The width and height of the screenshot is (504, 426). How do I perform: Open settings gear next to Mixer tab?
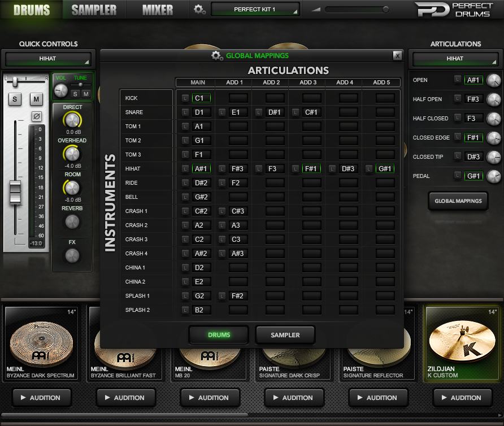(199, 10)
